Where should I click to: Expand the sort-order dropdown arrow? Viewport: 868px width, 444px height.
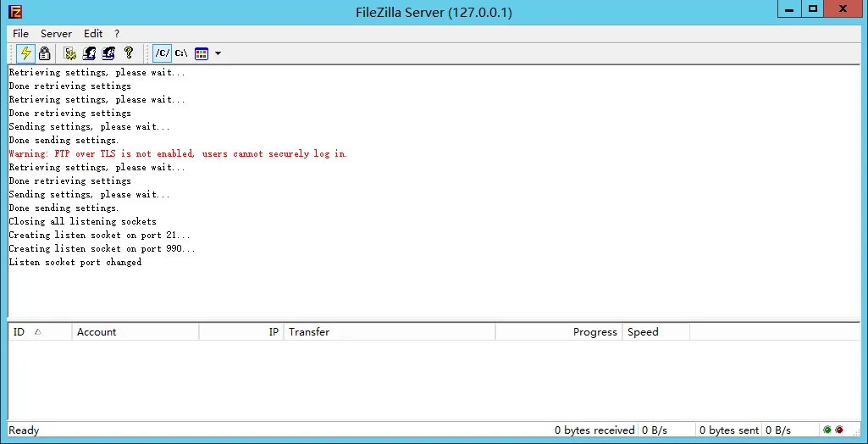(x=218, y=53)
